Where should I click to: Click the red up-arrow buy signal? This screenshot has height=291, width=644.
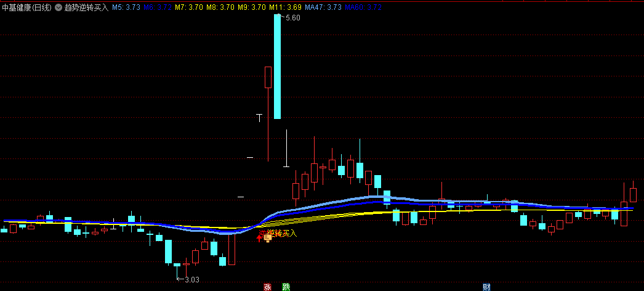pyautogui.click(x=260, y=238)
